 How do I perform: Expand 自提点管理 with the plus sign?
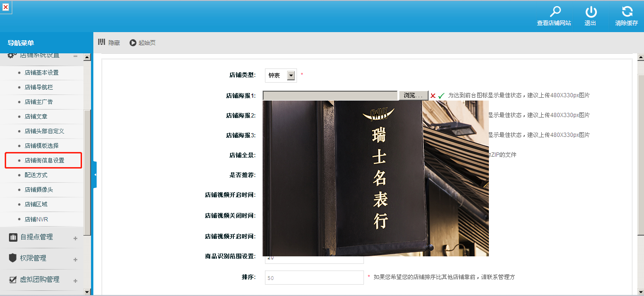tap(75, 238)
